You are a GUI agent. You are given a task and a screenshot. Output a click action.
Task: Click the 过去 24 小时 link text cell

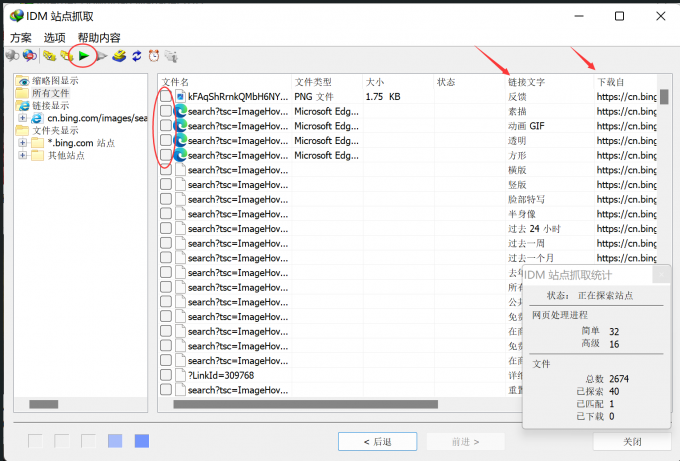(534, 229)
